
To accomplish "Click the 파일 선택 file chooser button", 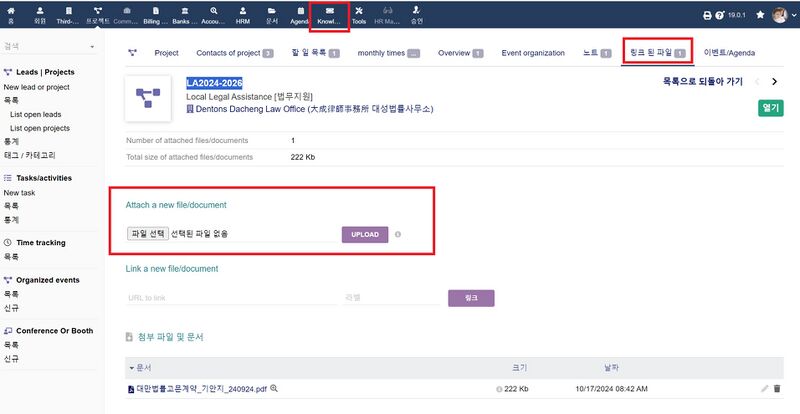I will pyautogui.click(x=146, y=234).
